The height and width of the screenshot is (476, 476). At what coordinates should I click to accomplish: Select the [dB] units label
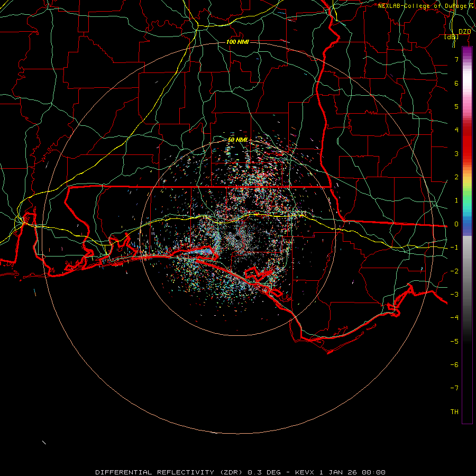point(452,37)
